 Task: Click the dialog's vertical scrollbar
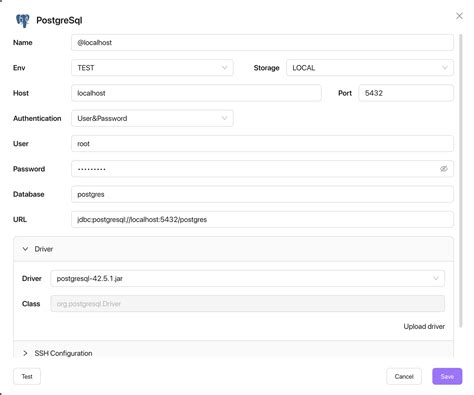click(461, 180)
